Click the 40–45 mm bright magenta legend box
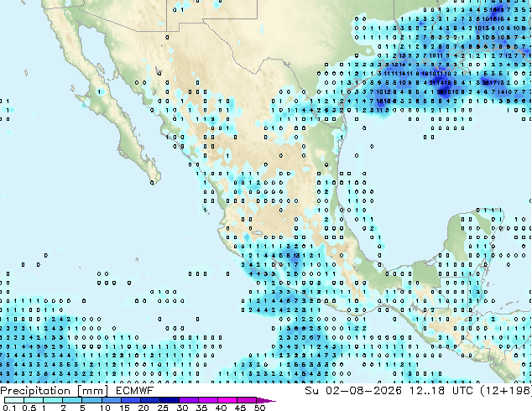This screenshot has width=532, height=411. coord(227,400)
